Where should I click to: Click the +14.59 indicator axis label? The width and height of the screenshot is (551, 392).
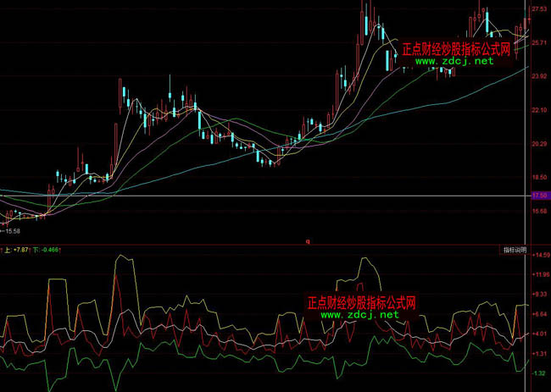(x=539, y=255)
